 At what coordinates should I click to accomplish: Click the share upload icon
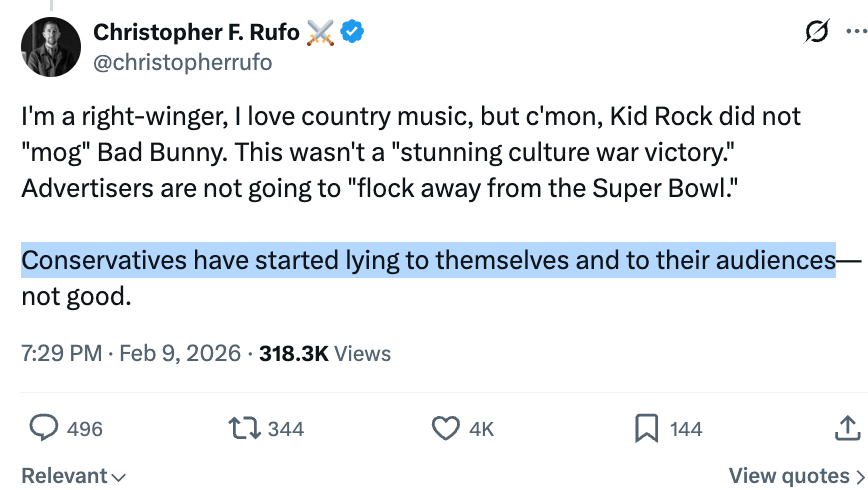[x=846, y=428]
